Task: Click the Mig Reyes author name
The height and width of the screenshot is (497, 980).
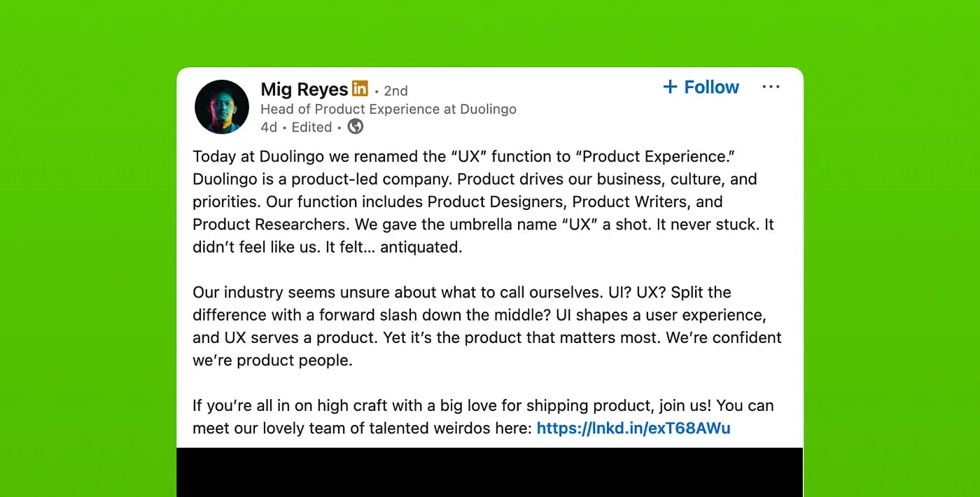Action: 304,90
